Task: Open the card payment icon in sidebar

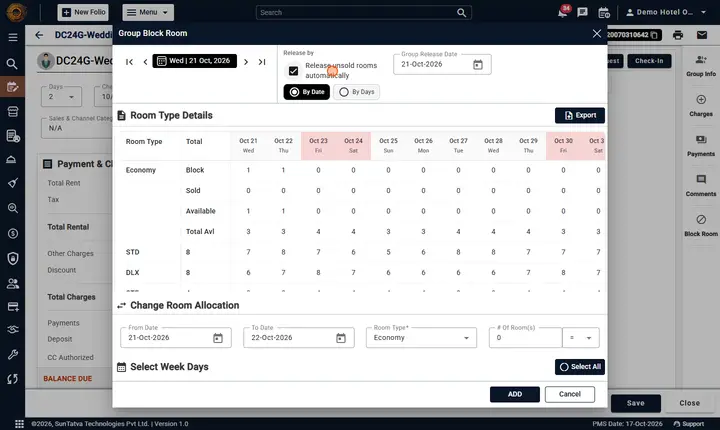Action: pos(12,307)
